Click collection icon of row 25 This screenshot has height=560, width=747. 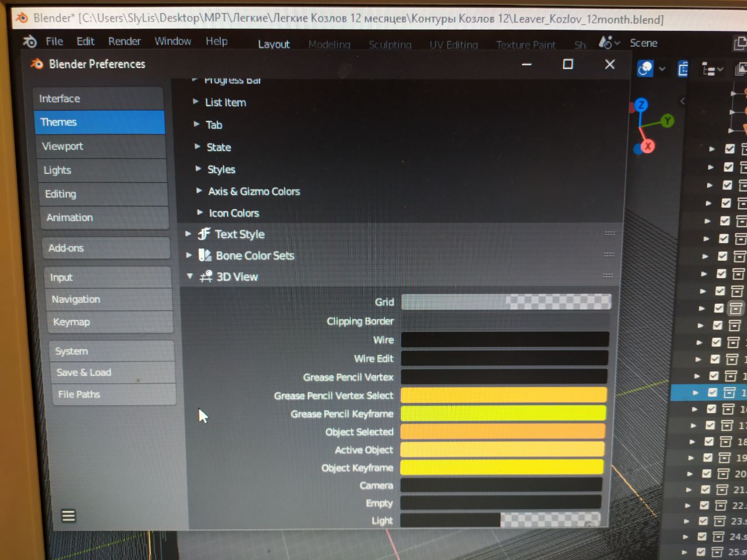click(717, 551)
